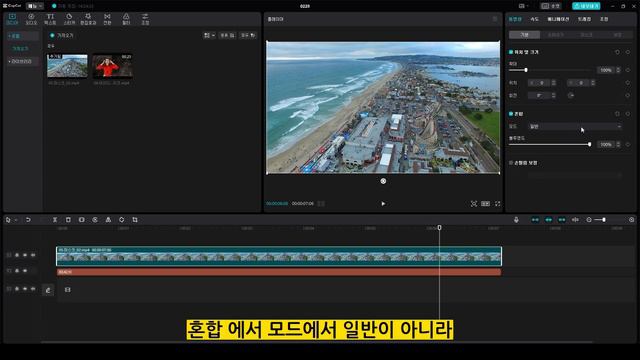Open the media filter dropdown

248,36
